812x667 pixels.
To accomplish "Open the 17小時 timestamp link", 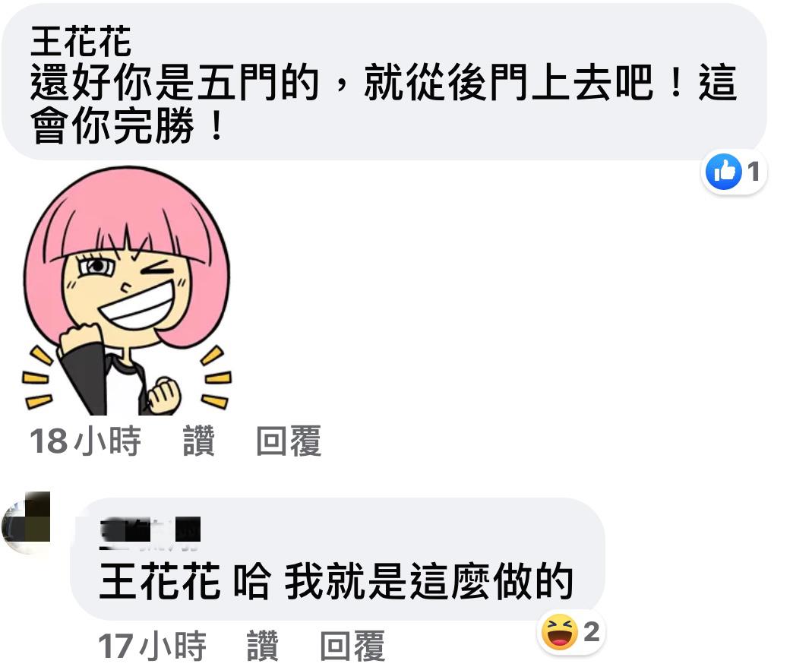I will click(x=152, y=646).
